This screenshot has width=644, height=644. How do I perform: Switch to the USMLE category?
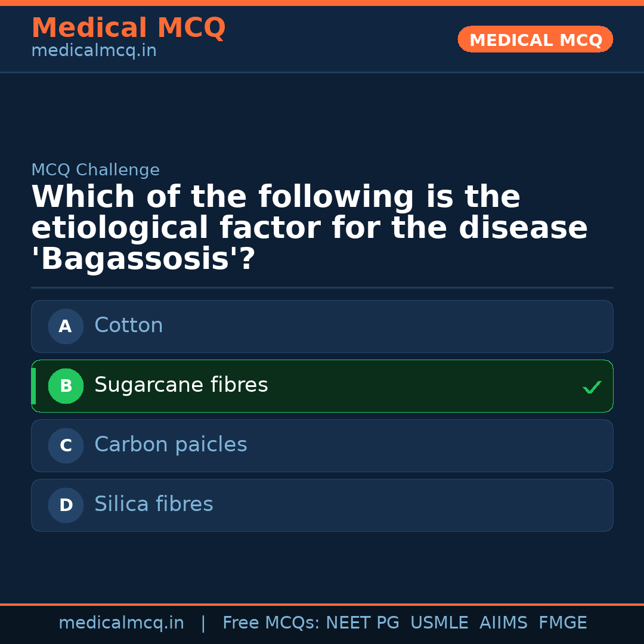pos(439,623)
